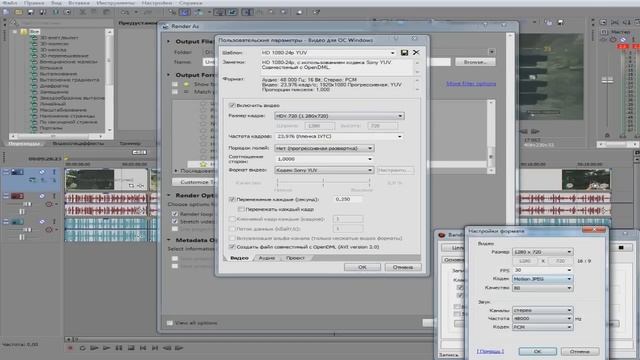
Task: Open Bandicam video Размер 1280 x 720 dropdown
Action: [542, 252]
